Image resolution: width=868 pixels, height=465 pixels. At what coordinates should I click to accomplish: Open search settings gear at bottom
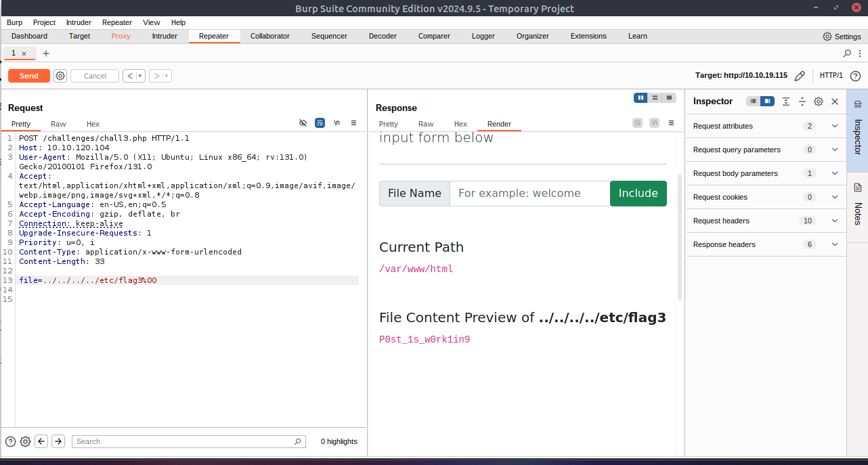tap(25, 441)
